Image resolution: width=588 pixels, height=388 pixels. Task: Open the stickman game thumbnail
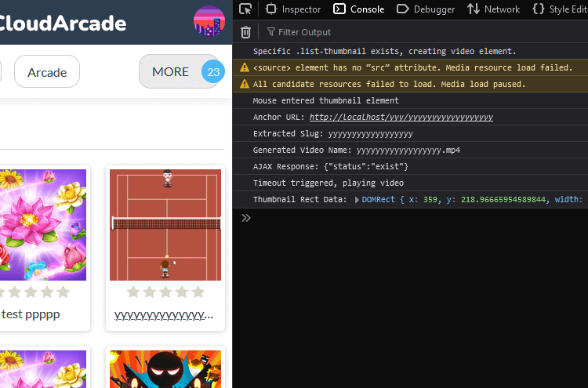pyautogui.click(x=165, y=369)
